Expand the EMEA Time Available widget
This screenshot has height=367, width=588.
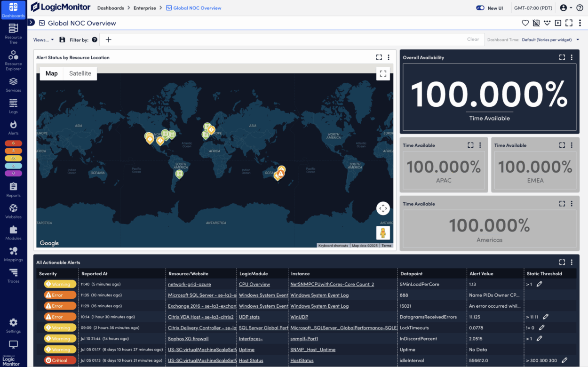(x=562, y=145)
